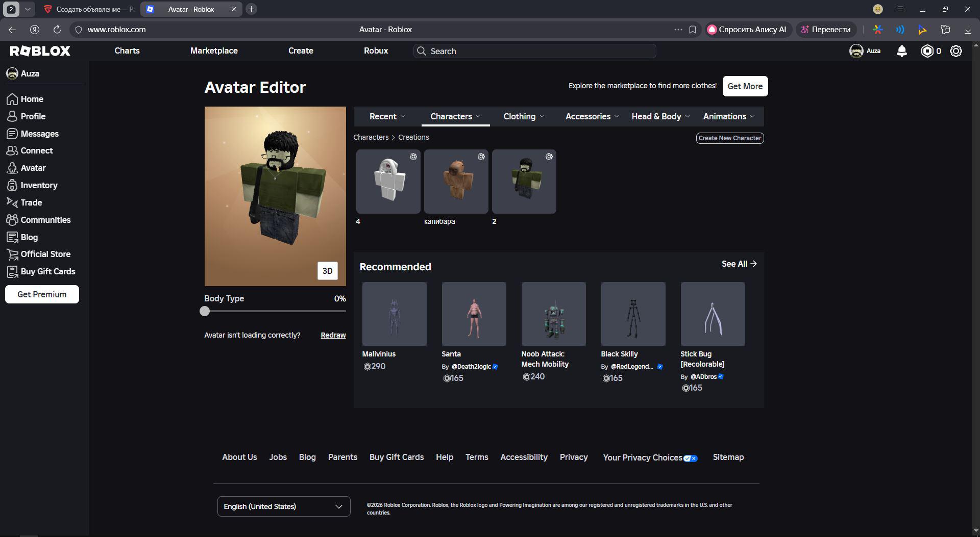Screen dimensions: 980x537
Task: Open the English (United States) language dropdown
Action: tap(284, 506)
